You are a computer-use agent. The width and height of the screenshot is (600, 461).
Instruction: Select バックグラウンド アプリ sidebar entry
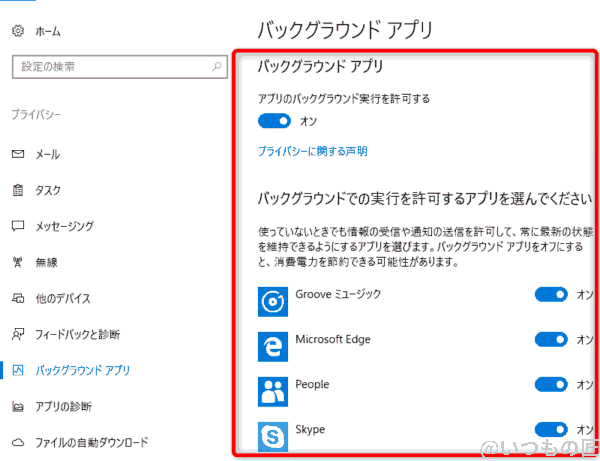click(83, 370)
